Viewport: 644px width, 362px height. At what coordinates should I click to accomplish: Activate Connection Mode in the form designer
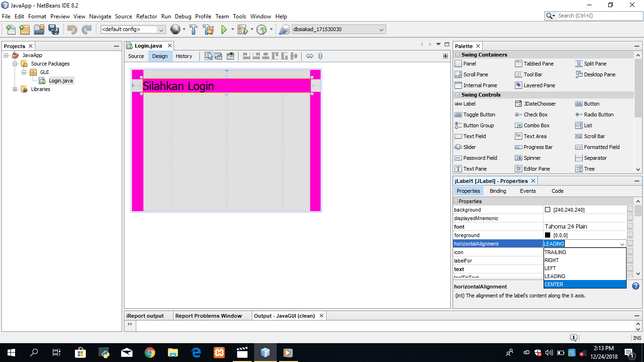(218, 56)
